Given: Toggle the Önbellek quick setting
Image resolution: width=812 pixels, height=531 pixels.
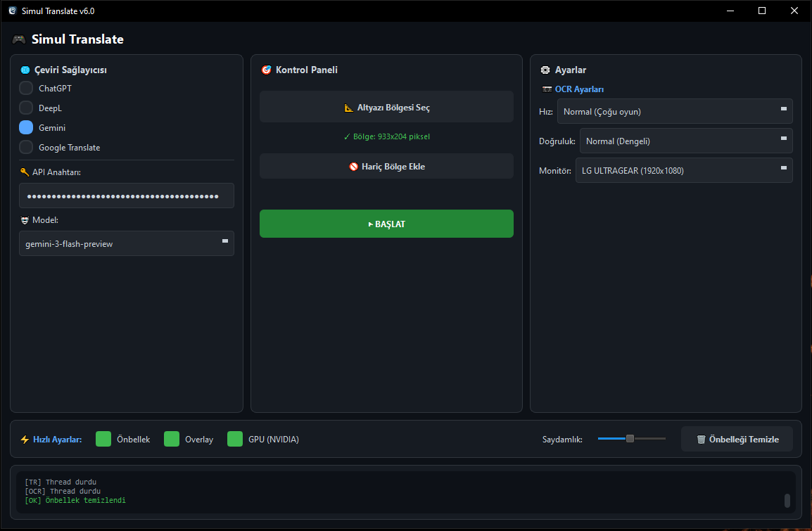Looking at the screenshot, I should (103, 440).
